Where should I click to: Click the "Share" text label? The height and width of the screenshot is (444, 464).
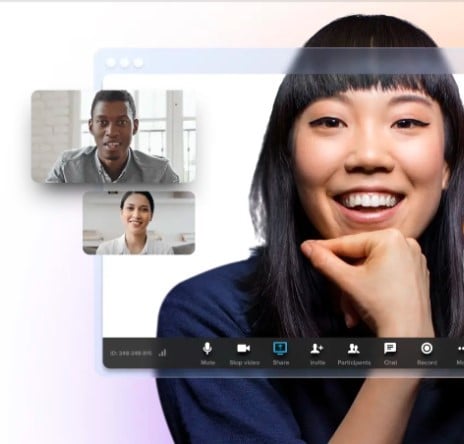point(281,363)
